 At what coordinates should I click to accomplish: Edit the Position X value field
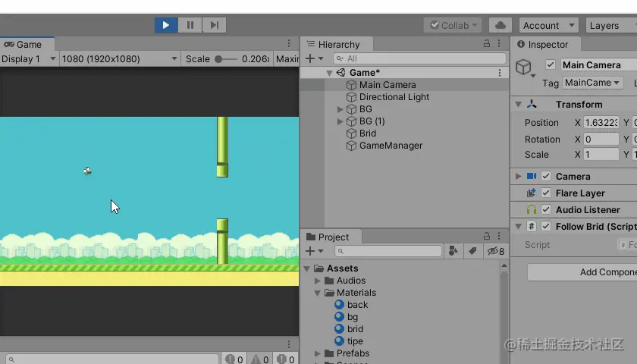point(601,123)
